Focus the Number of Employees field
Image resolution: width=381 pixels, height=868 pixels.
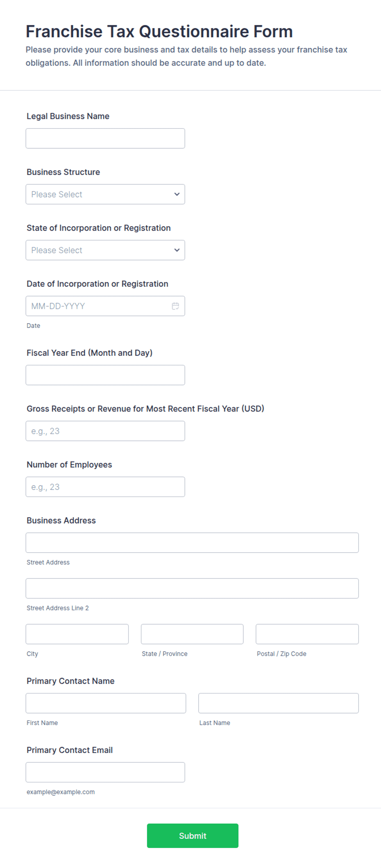tap(105, 487)
